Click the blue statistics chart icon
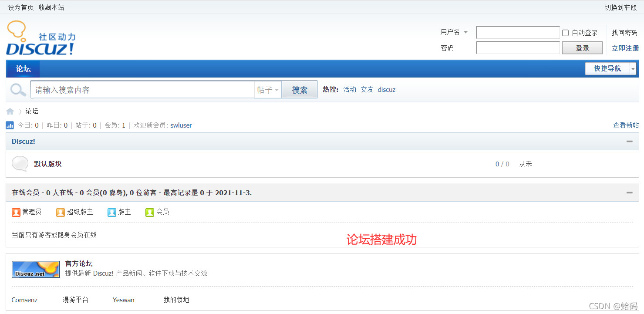Image resolution: width=644 pixels, height=314 pixels. click(x=10, y=125)
